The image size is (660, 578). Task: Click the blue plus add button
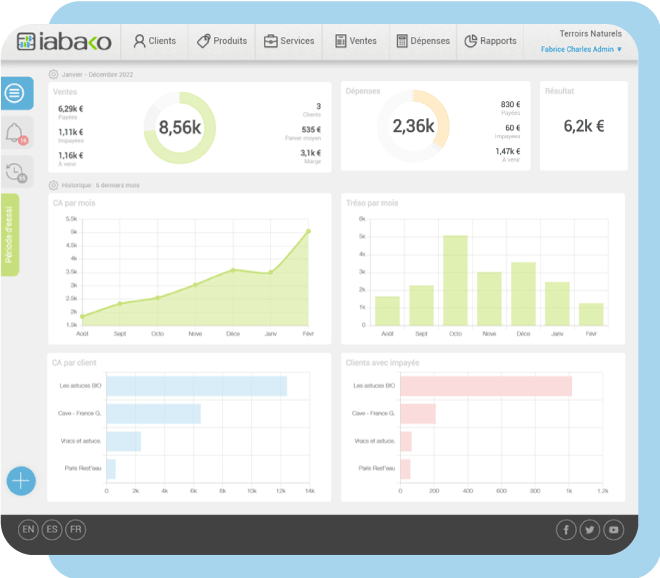coord(21,481)
